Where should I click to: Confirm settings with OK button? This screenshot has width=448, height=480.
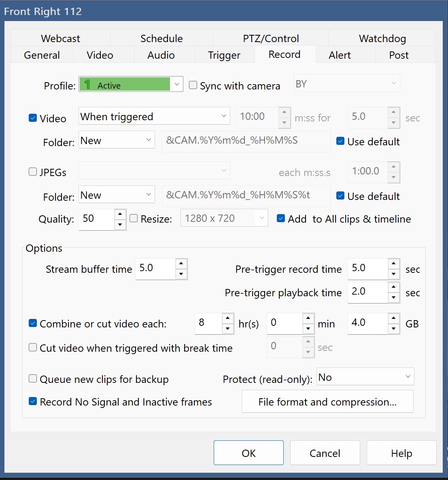coord(248,453)
